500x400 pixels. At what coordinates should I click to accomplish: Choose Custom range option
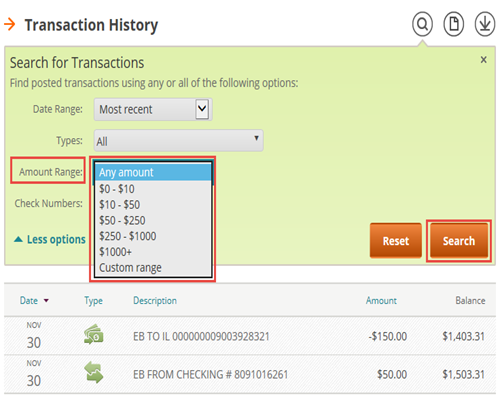(x=153, y=267)
